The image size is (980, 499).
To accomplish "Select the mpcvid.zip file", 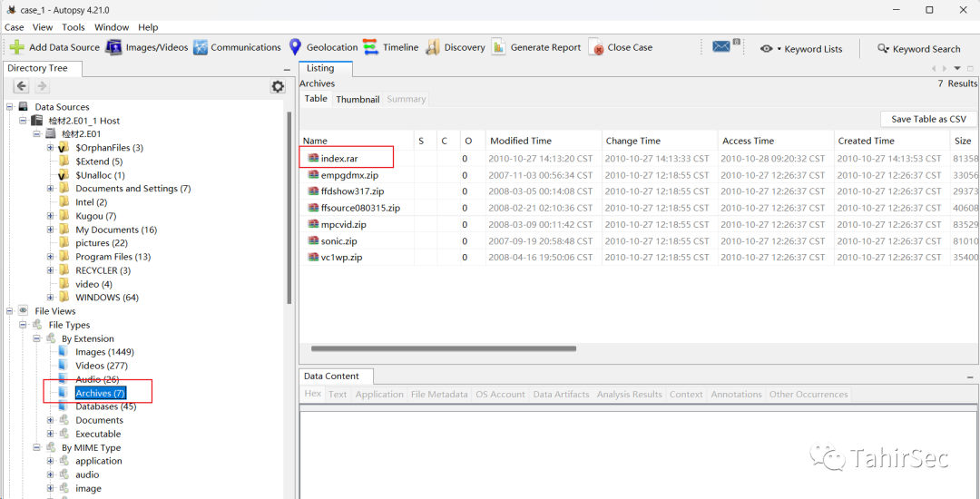I will coord(343,224).
